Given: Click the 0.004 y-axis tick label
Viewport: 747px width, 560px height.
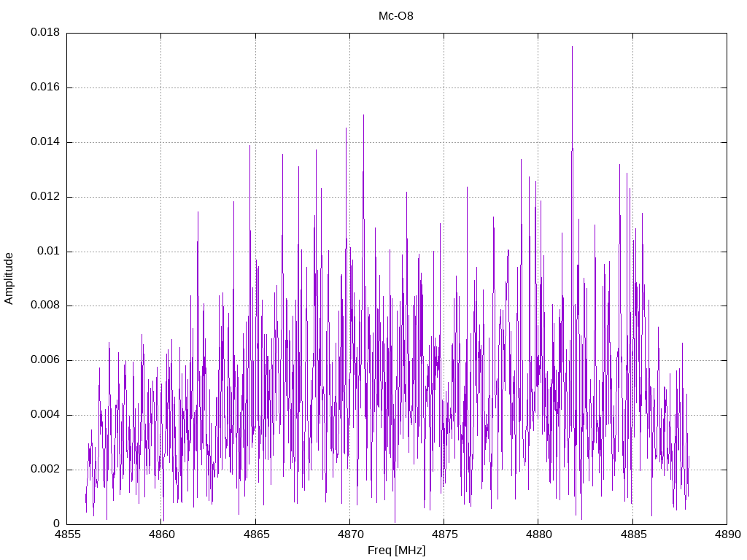Looking at the screenshot, I should click(45, 415).
